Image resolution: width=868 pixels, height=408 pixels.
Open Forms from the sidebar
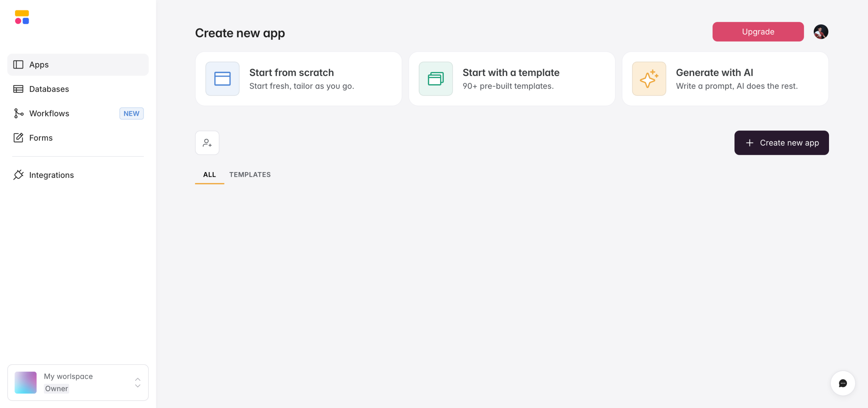pyautogui.click(x=41, y=138)
